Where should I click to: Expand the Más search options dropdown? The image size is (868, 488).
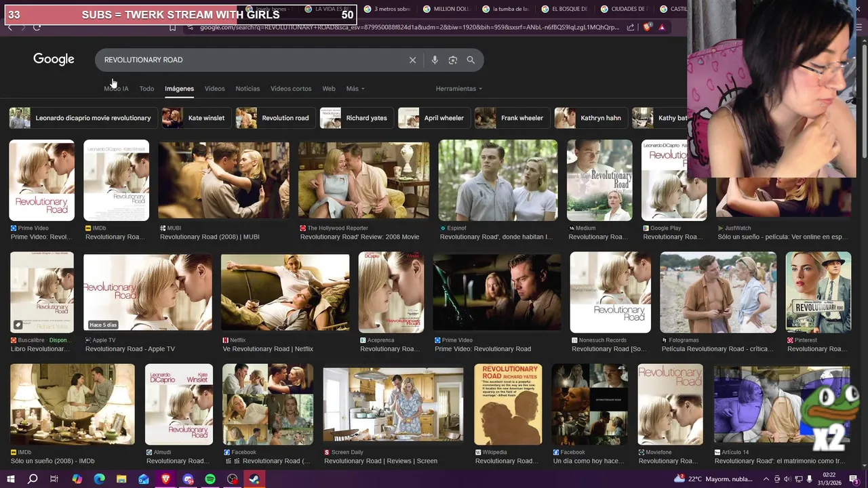point(355,89)
